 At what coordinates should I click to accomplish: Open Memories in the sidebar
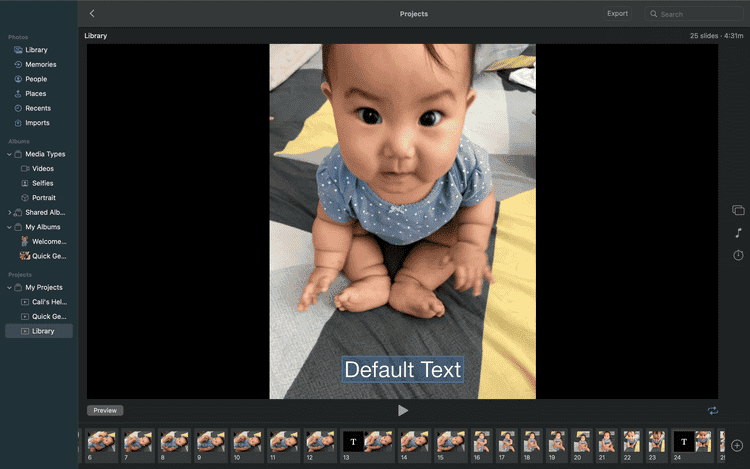click(40, 64)
